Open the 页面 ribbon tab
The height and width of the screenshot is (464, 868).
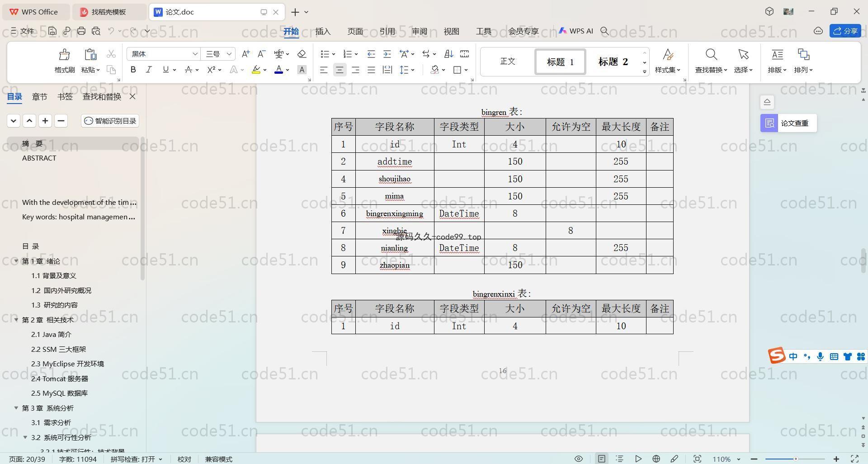(x=355, y=31)
